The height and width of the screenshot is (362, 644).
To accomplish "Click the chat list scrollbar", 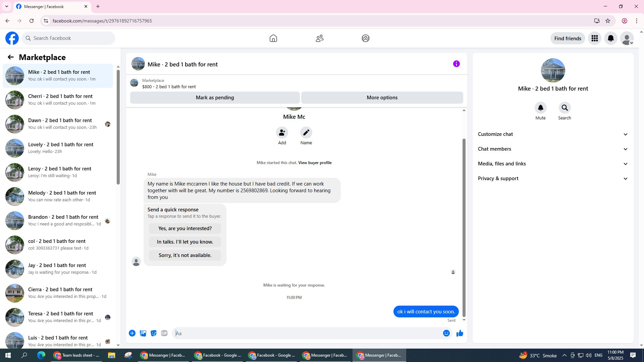I will [x=118, y=127].
